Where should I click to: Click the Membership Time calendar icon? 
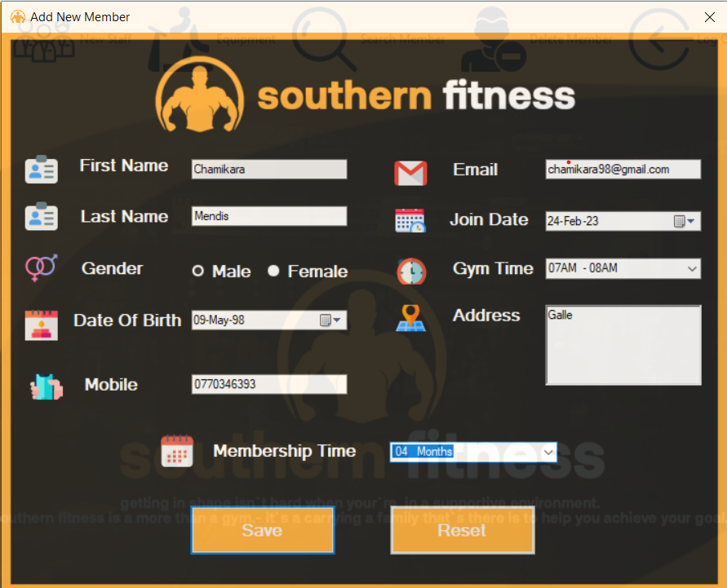(177, 451)
